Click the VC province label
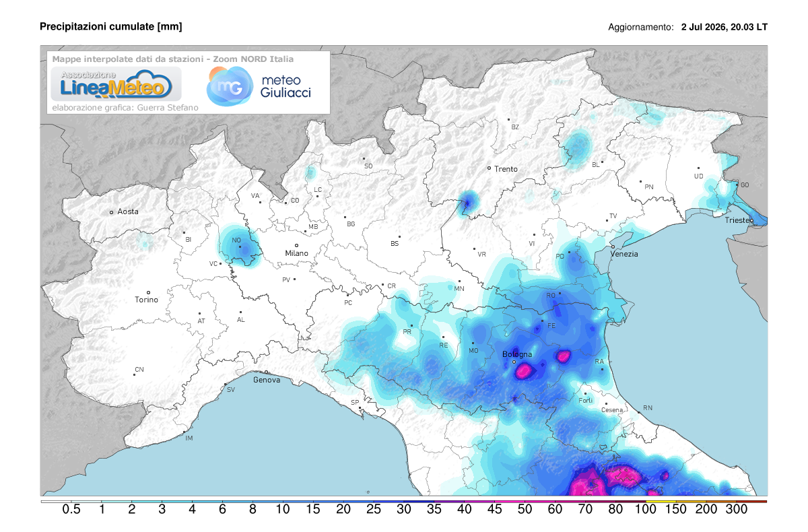Viewport: 808px width, 532px height. (213, 263)
